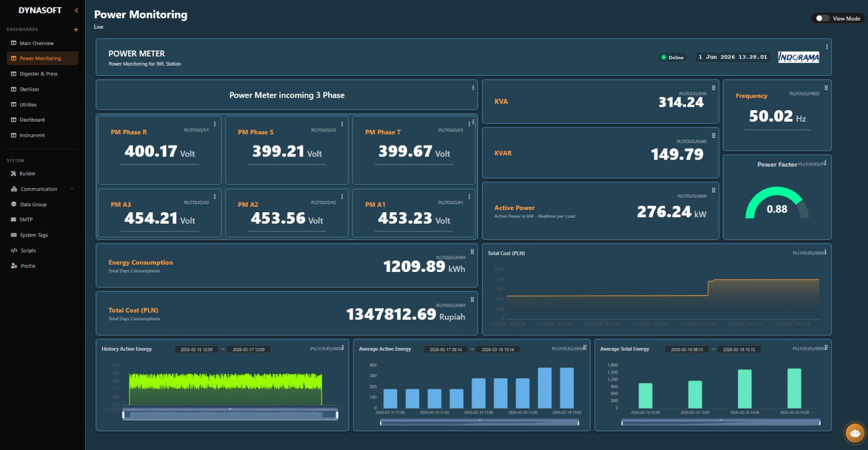Click the 1347812.69 Rupiah cost value

(406, 314)
